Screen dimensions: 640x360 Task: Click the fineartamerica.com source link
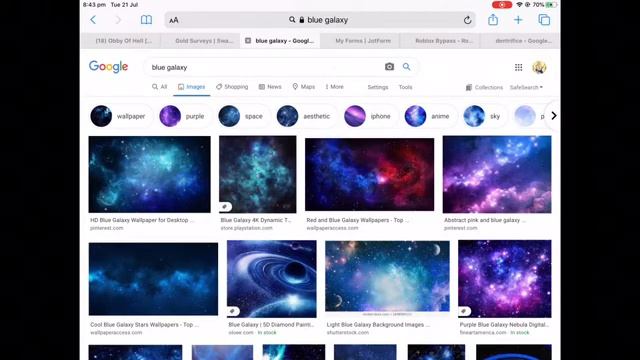tap(483, 333)
